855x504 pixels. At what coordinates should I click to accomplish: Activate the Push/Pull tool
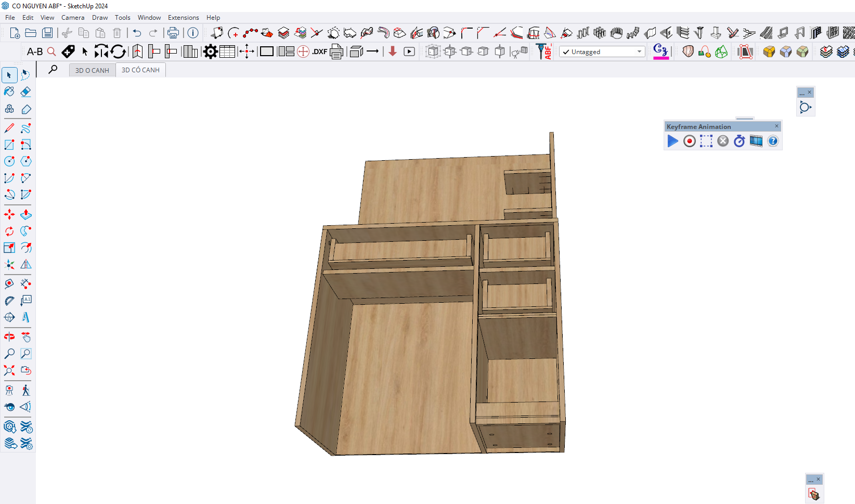tap(26, 214)
